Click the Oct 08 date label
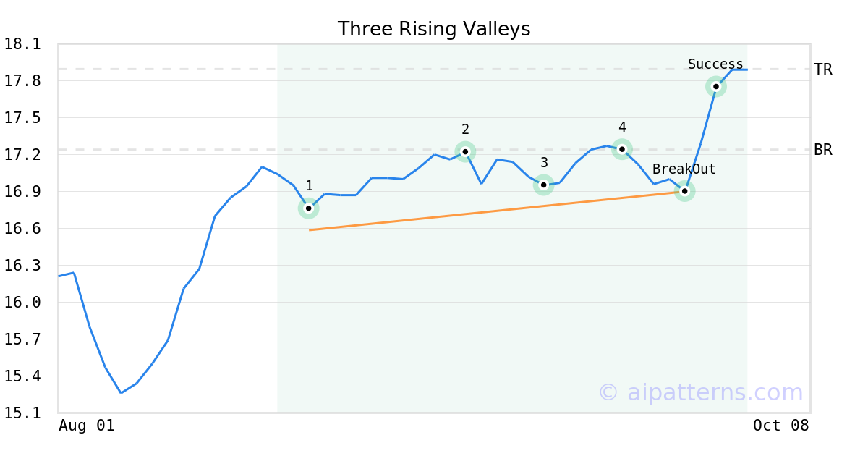The width and height of the screenshot is (868, 456). (780, 426)
